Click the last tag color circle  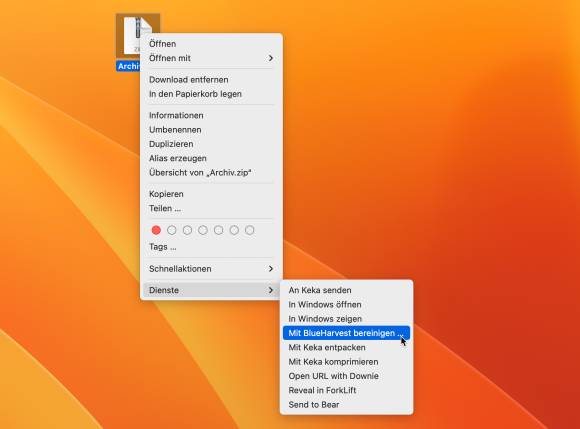pos(250,230)
